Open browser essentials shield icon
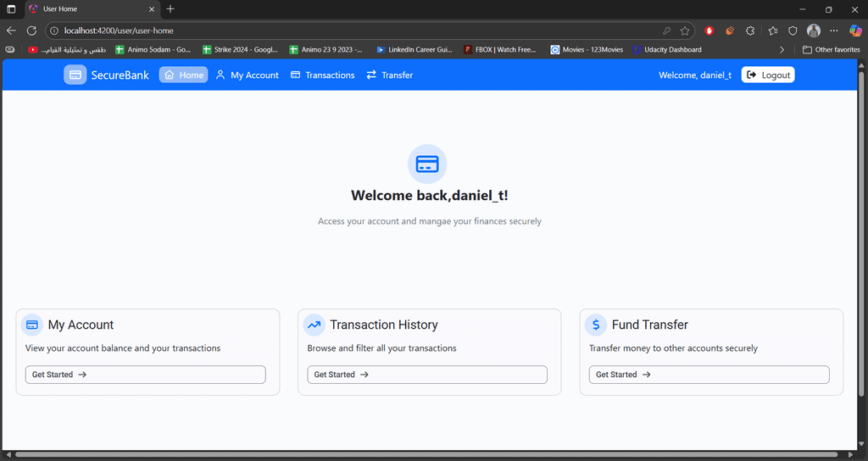The height and width of the screenshot is (461, 868). pyautogui.click(x=793, y=31)
